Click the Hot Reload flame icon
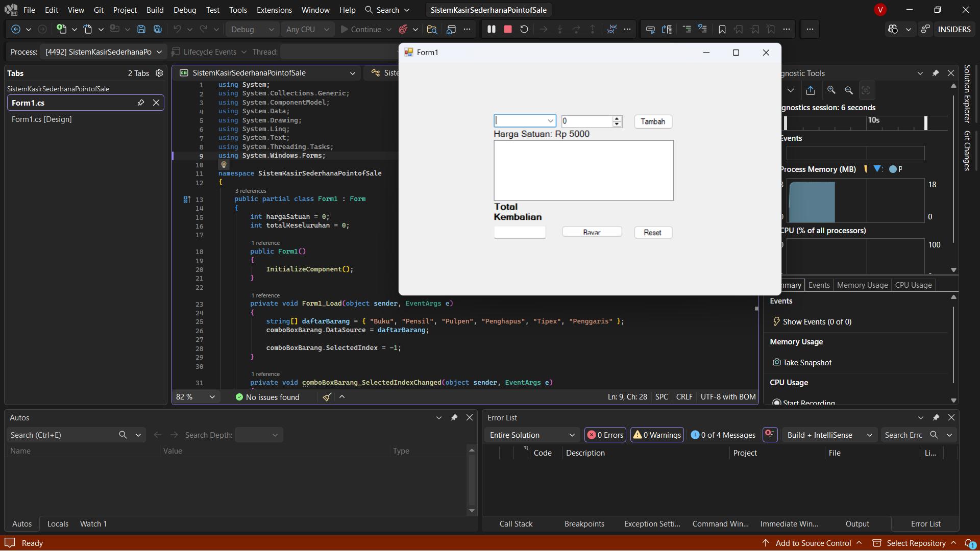 coord(403,30)
